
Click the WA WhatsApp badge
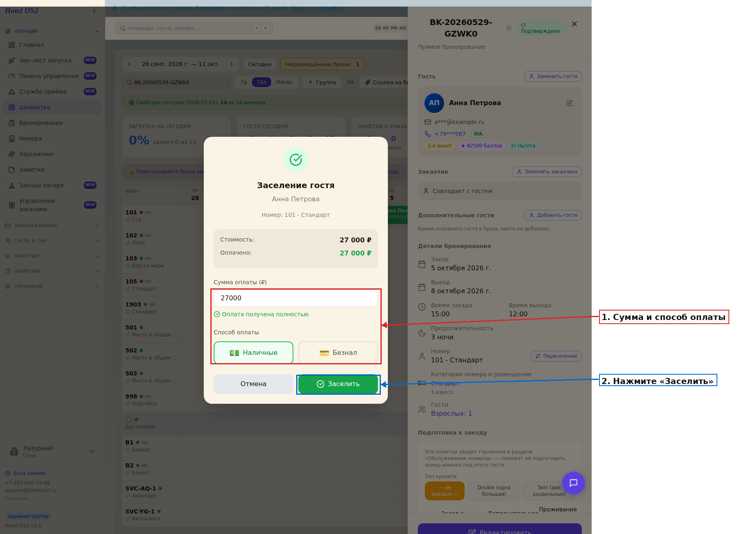[478, 134]
